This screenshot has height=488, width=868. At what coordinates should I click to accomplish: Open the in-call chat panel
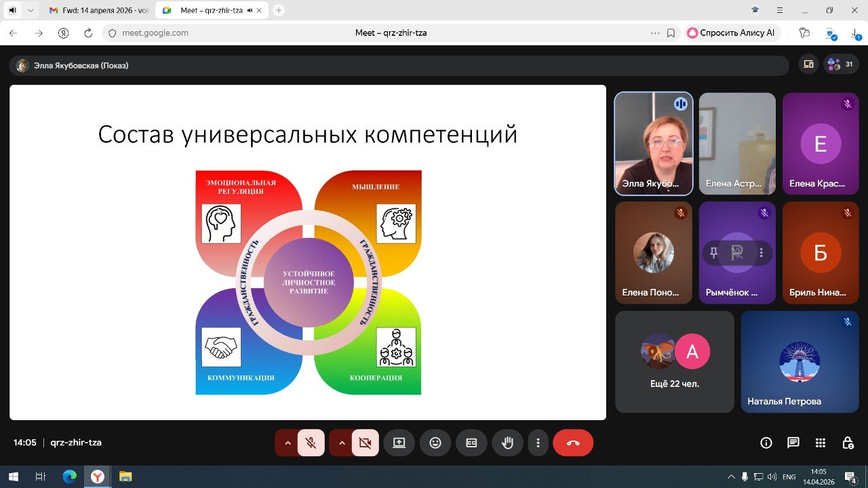coord(793,443)
